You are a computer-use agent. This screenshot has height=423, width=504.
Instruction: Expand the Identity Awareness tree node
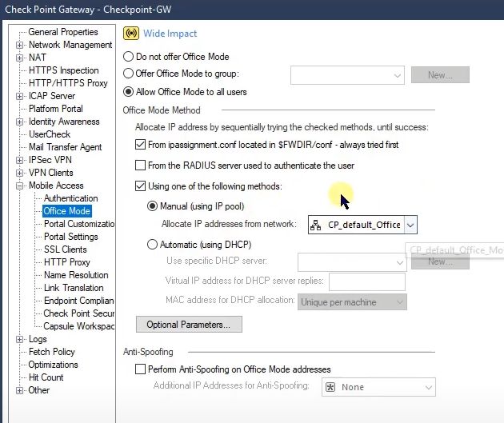point(20,122)
